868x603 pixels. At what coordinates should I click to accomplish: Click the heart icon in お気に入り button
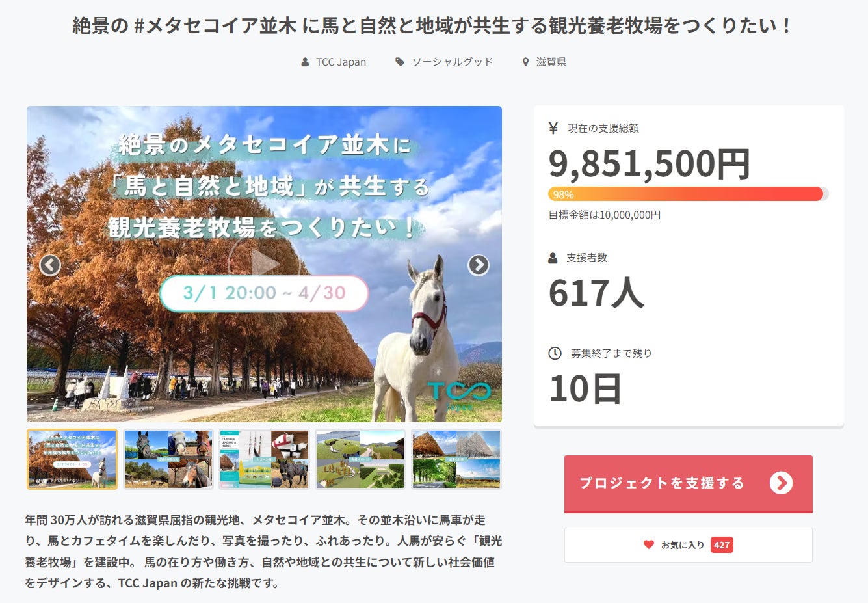(x=648, y=545)
